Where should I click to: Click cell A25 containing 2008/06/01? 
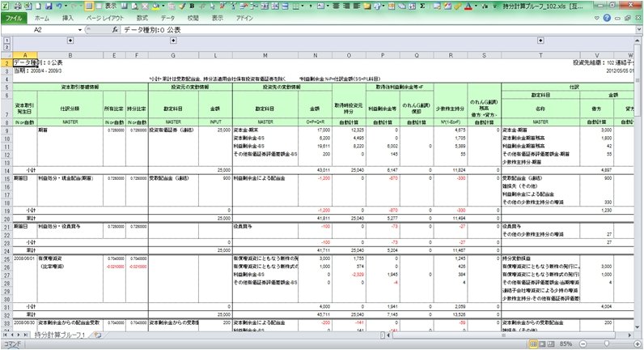(25, 258)
